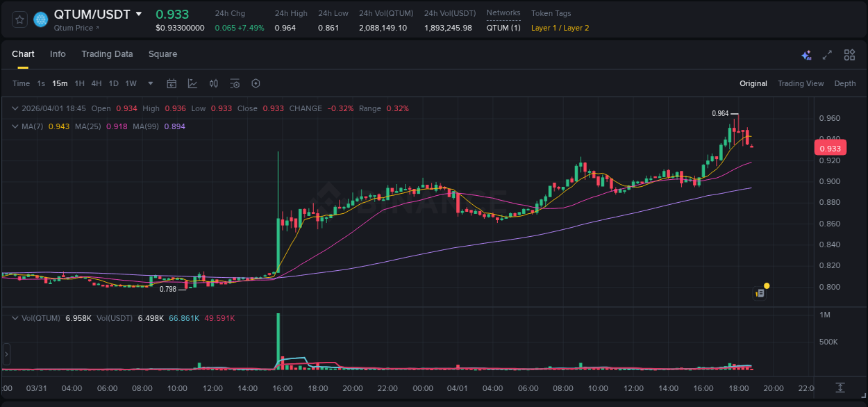Open the extra timeframe intervals dropdown
Viewport: 868px width, 407px height.
149,83
